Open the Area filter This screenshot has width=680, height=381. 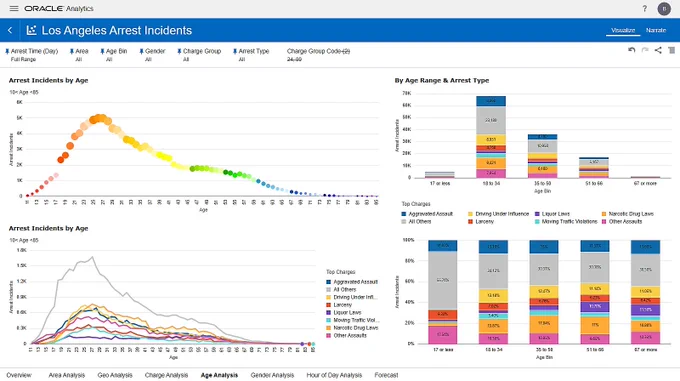pyautogui.click(x=82, y=55)
